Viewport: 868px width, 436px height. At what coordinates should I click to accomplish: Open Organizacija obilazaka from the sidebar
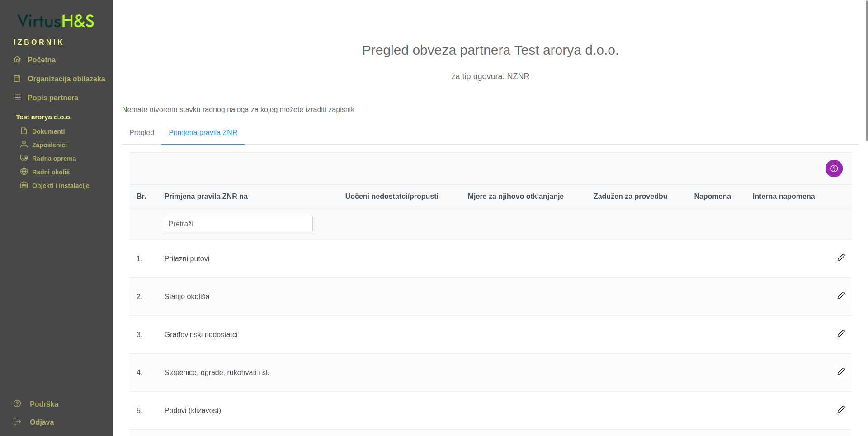[x=66, y=79]
